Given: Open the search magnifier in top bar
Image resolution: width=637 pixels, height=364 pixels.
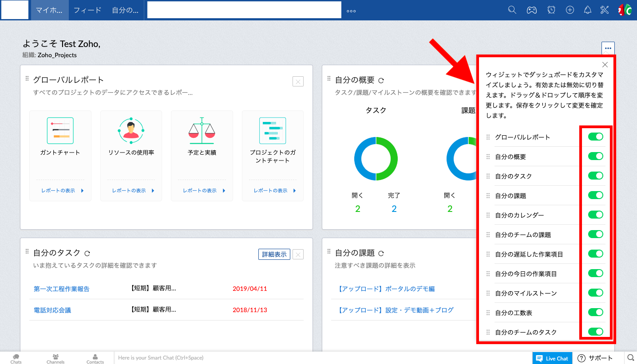Looking at the screenshot, I should point(512,10).
